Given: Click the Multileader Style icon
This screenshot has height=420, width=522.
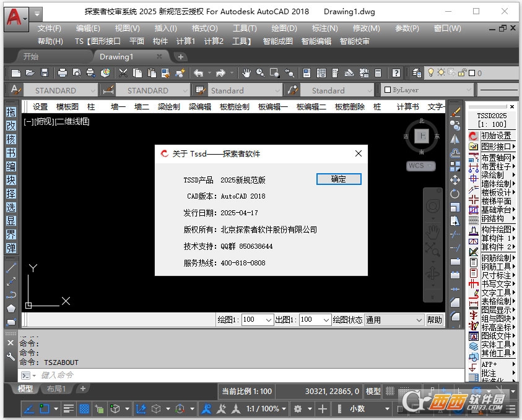Looking at the screenshot, I should pos(293,90).
